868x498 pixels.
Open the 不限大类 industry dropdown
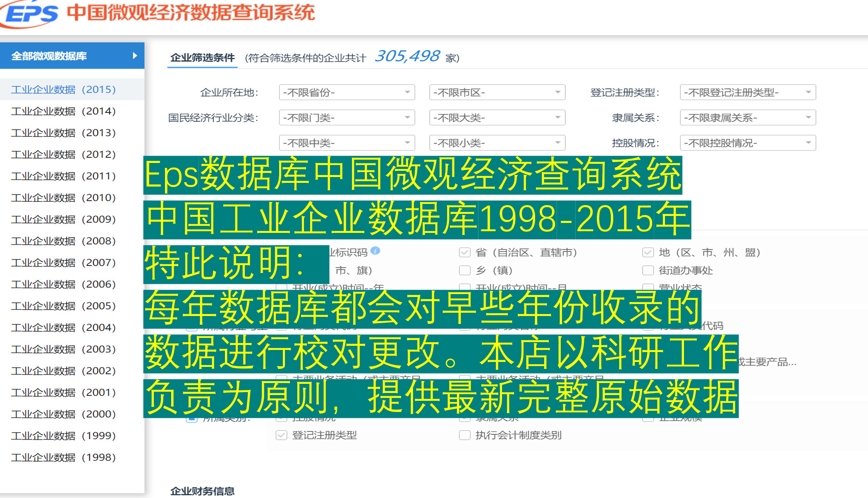[x=497, y=118]
